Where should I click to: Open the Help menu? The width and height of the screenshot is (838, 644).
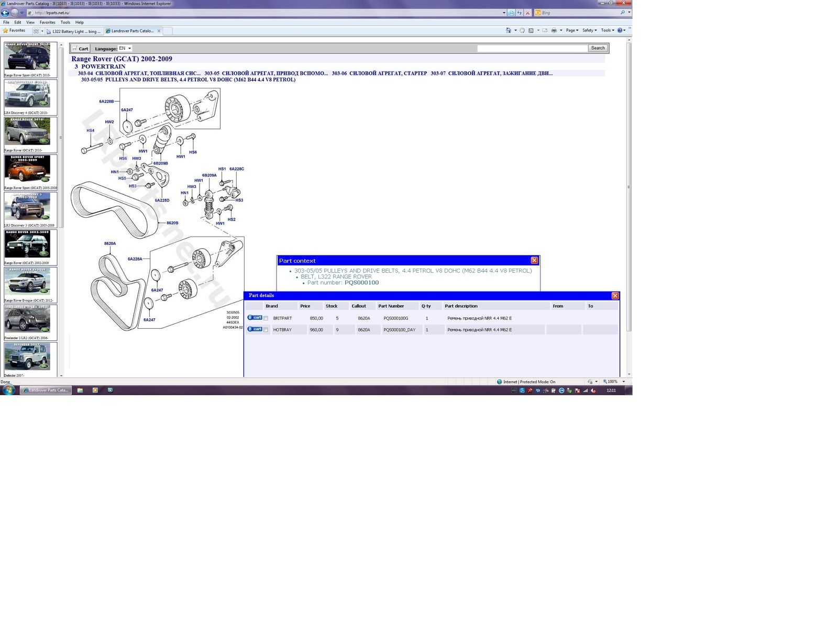tap(80, 23)
